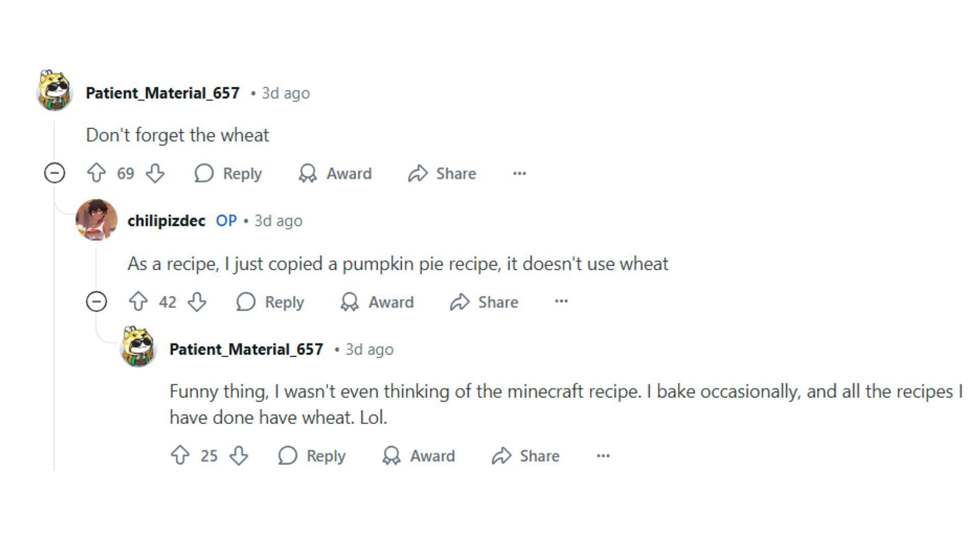Open more options for Patient_Material_657's comment

point(520,173)
